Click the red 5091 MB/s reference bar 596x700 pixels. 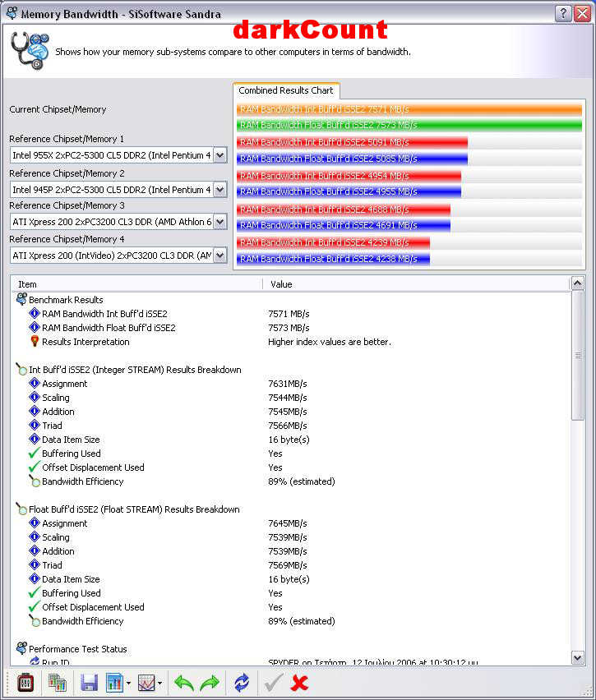coord(352,142)
